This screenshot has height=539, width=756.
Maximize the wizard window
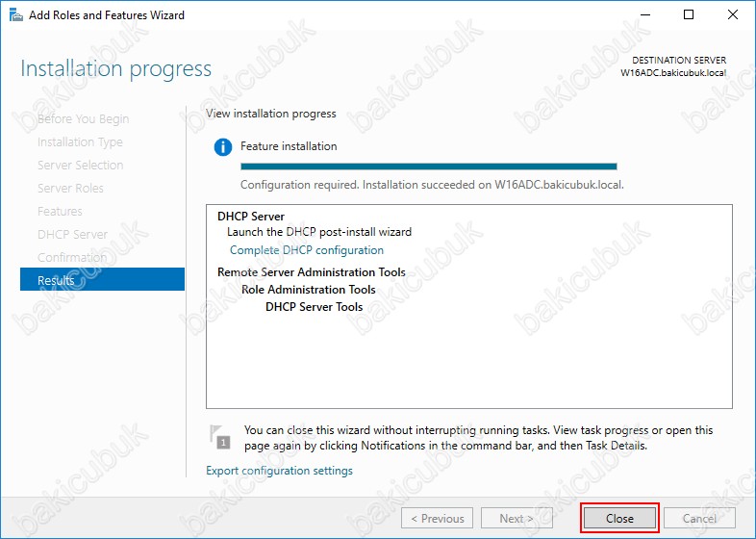[x=689, y=14]
